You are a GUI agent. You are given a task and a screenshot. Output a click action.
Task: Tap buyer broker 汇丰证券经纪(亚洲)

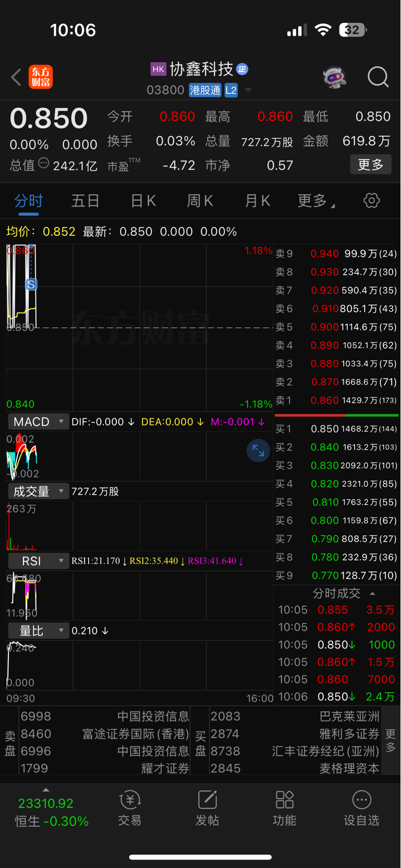pyautogui.click(x=325, y=751)
